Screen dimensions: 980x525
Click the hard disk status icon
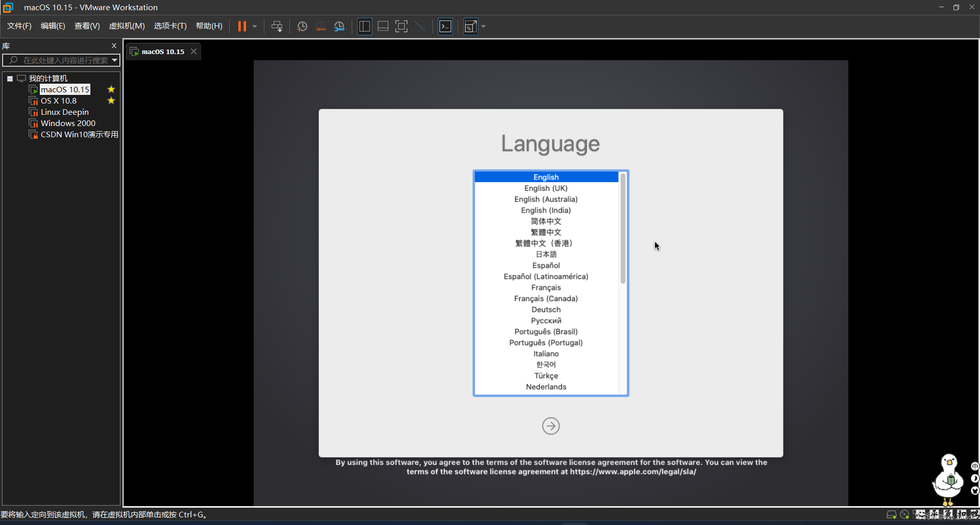[891, 515]
